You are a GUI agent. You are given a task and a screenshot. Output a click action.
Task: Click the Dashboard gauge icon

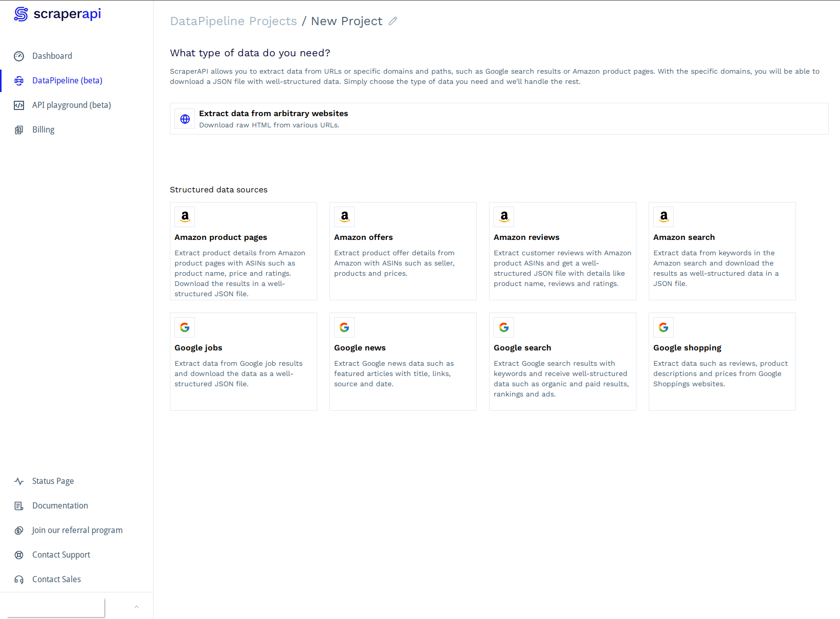coord(19,56)
